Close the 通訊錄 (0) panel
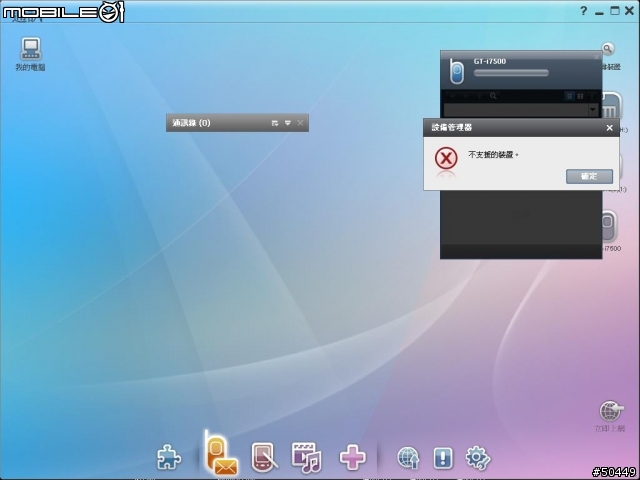Image resolution: width=640 pixels, height=480 pixels. tap(300, 122)
